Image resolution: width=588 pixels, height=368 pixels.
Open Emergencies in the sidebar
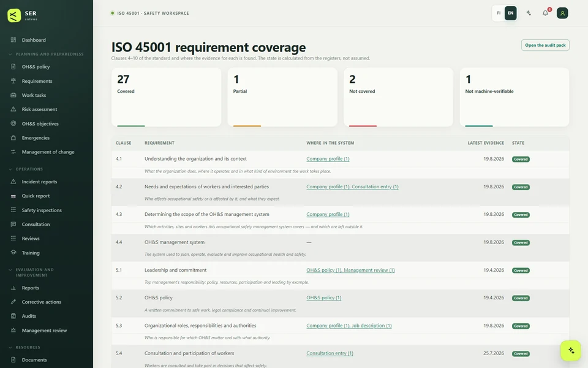[36, 138]
